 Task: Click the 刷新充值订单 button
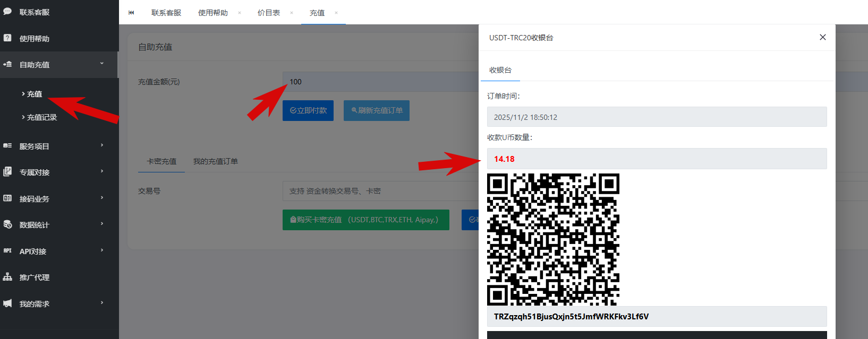(377, 110)
